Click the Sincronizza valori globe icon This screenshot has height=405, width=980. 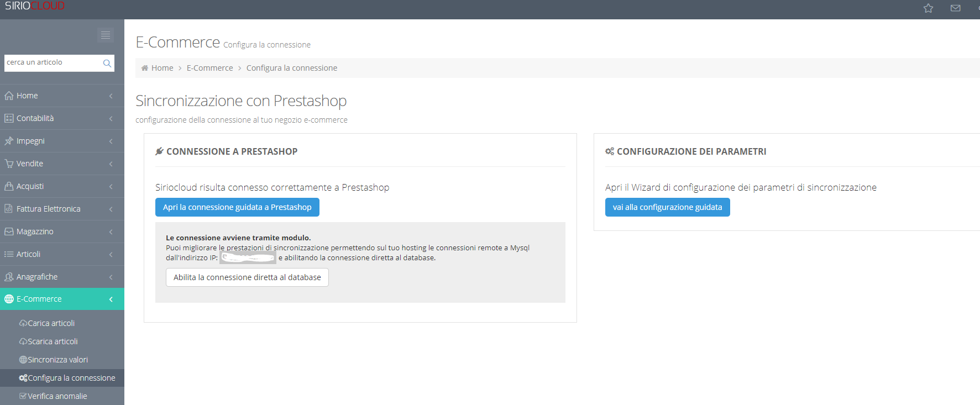coord(23,360)
